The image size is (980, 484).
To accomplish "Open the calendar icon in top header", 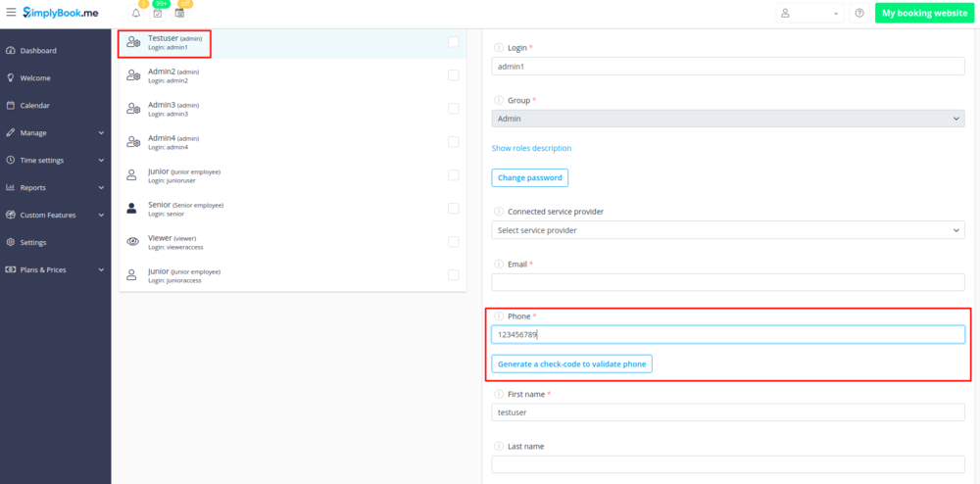I will click(180, 14).
